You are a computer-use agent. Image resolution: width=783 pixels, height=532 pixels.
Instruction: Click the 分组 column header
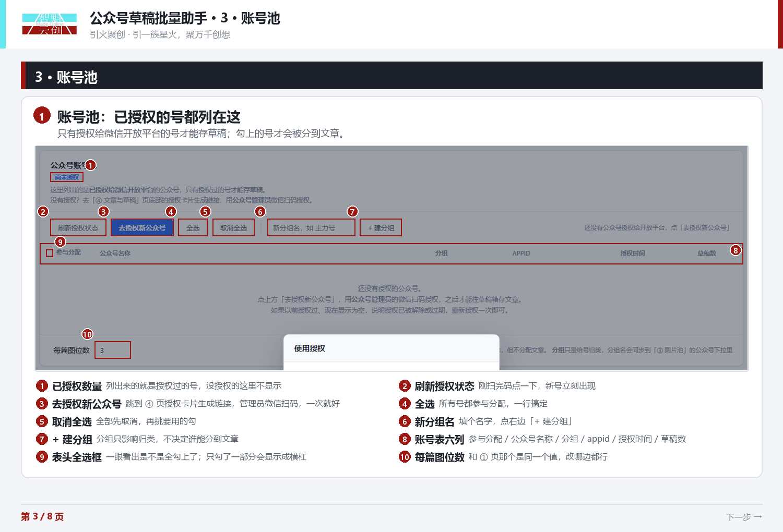point(442,253)
